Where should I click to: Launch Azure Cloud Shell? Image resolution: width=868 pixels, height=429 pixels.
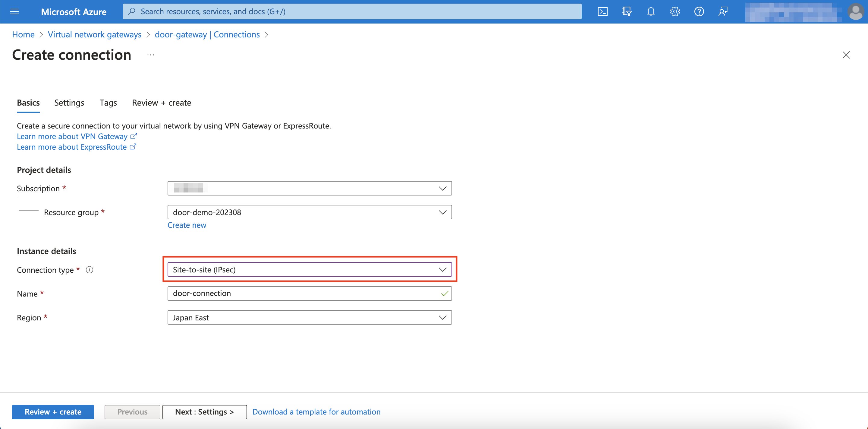click(x=602, y=11)
